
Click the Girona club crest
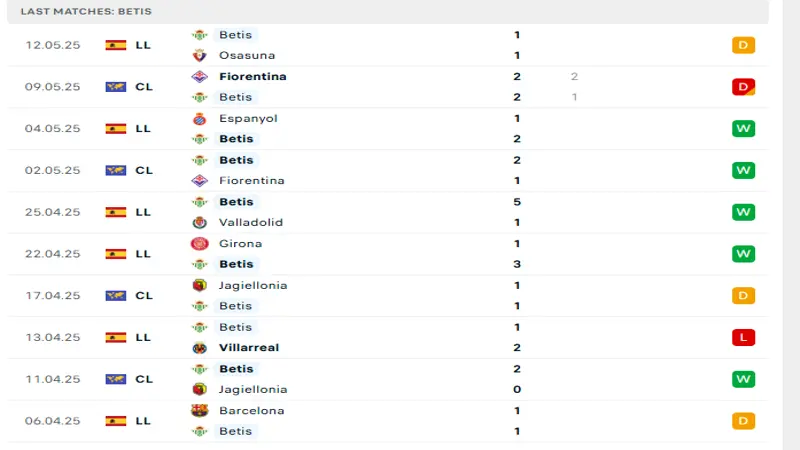coord(199,243)
